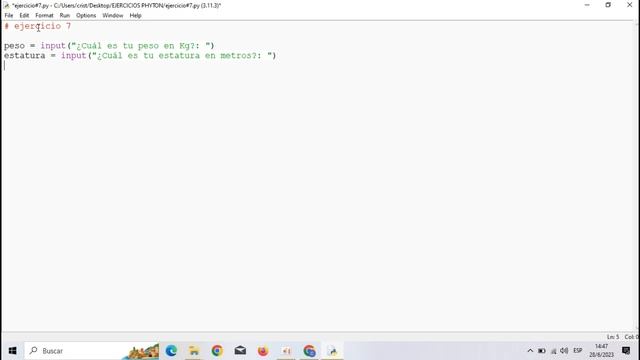This screenshot has width=640, height=360.
Task: Open File Explorer from the taskbar
Action: pyautogui.click(x=194, y=351)
